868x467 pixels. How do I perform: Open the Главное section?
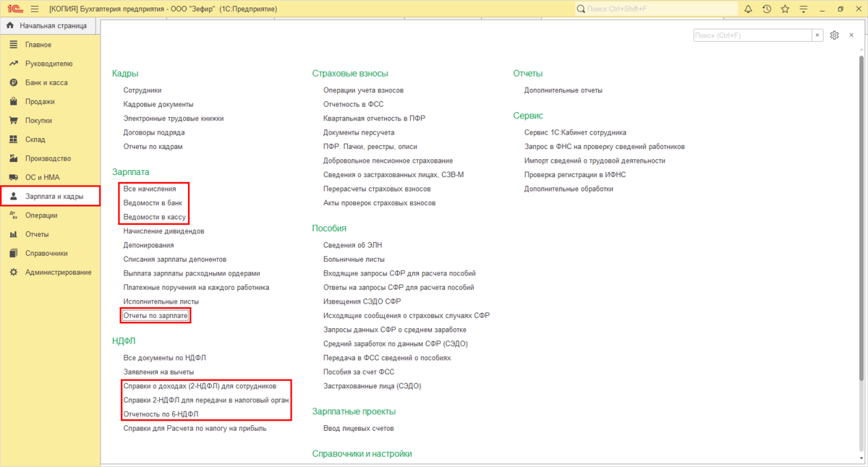click(x=49, y=45)
